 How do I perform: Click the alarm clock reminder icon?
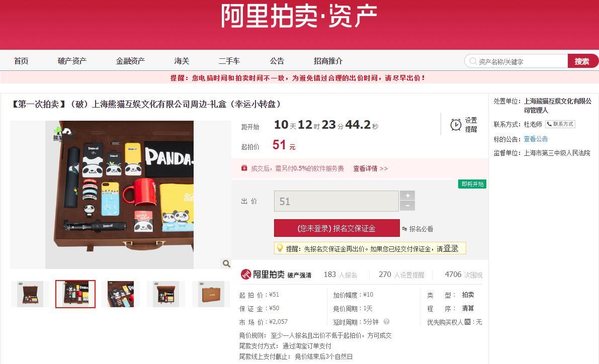click(456, 125)
